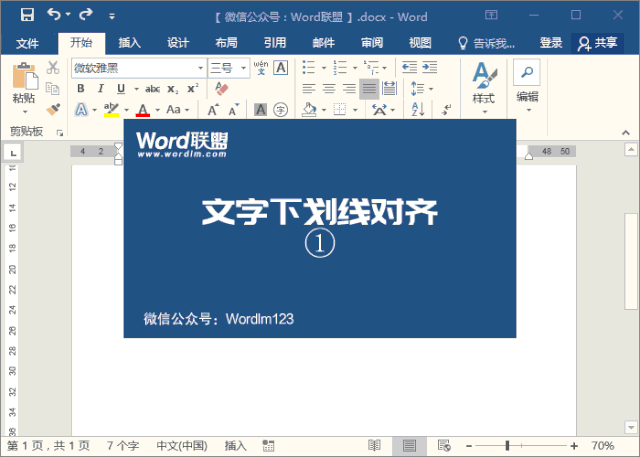Screen dimensions: 640x457
Task: Toggle Italic formatting
Action: (x=101, y=89)
